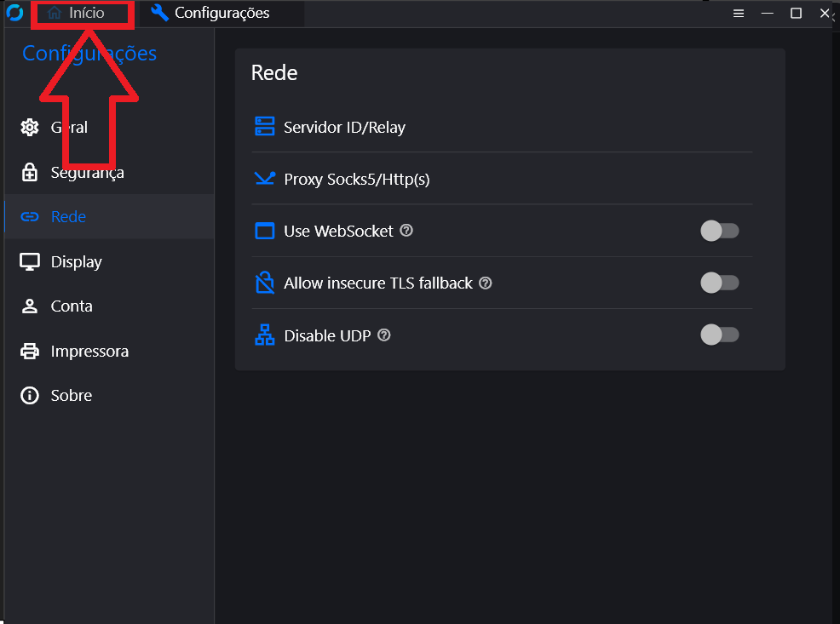Click the RustDesk logo icon
The height and width of the screenshot is (624, 840).
click(x=14, y=13)
